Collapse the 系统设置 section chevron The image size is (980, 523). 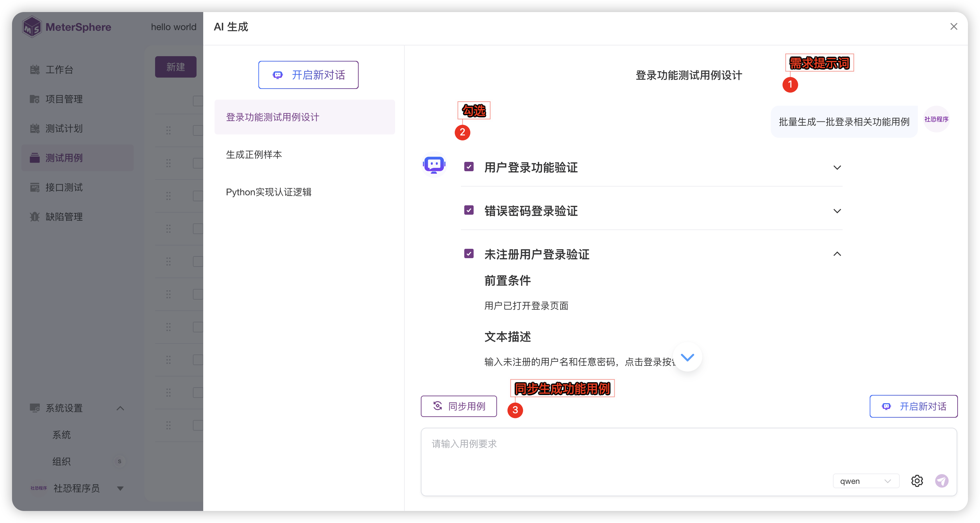click(120, 408)
